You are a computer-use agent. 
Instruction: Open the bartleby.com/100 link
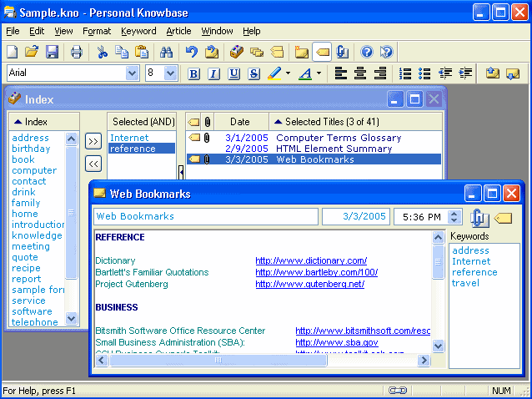coord(317,272)
